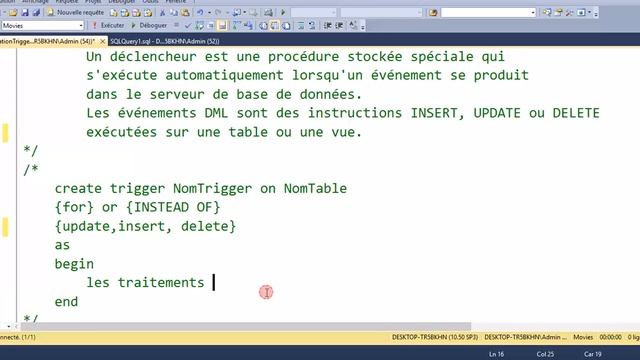This screenshot has height=360, width=640.
Task: Click the elapsed time '00:00:00' in status bar
Action: pos(610,337)
